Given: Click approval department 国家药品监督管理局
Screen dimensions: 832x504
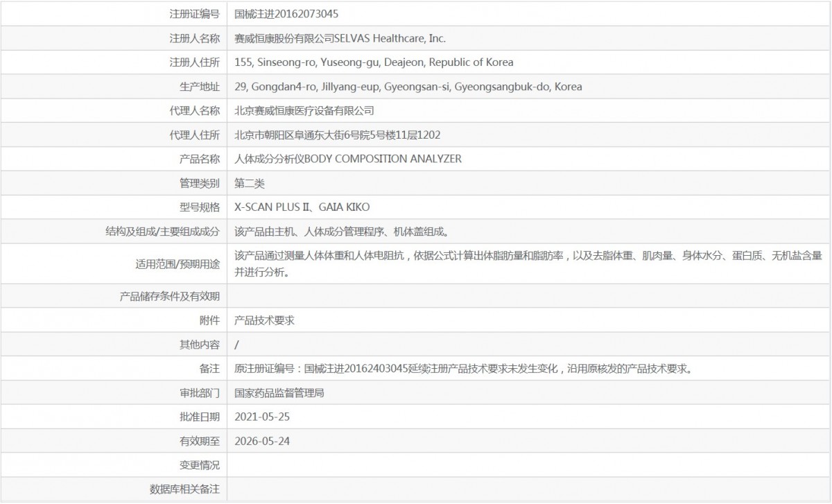Looking at the screenshot, I should coord(279,393).
